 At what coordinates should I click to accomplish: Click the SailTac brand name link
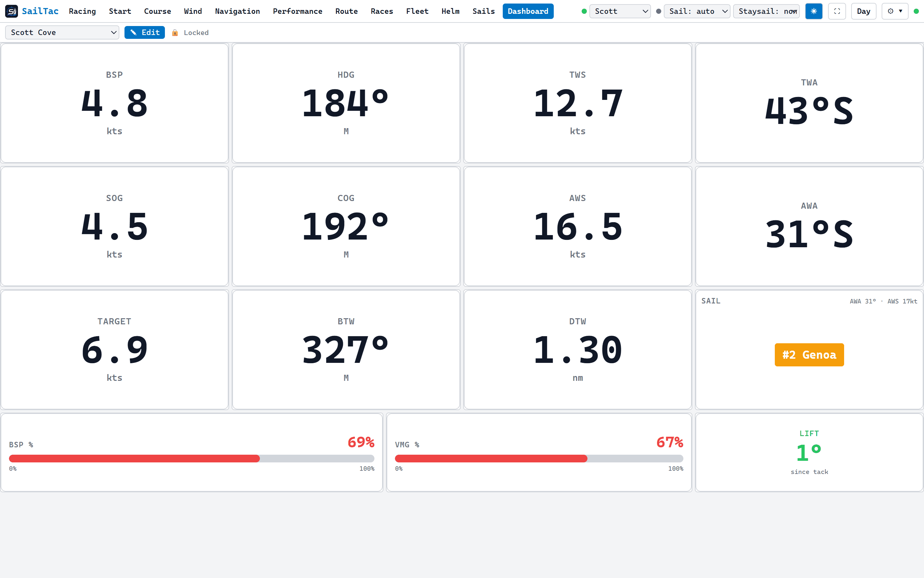(x=40, y=11)
